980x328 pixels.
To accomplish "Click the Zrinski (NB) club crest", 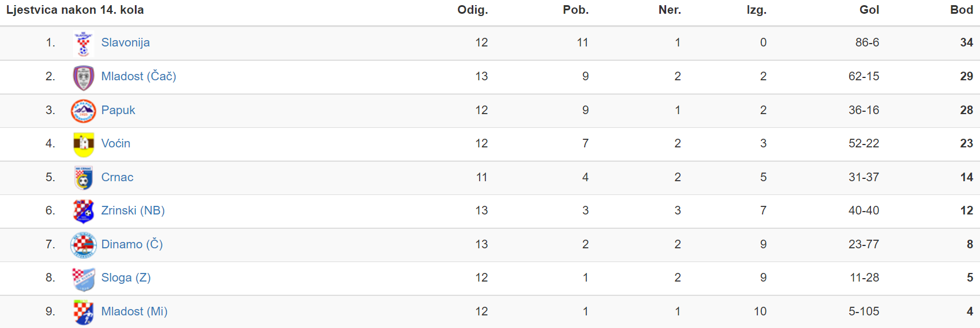I will 84,212.
